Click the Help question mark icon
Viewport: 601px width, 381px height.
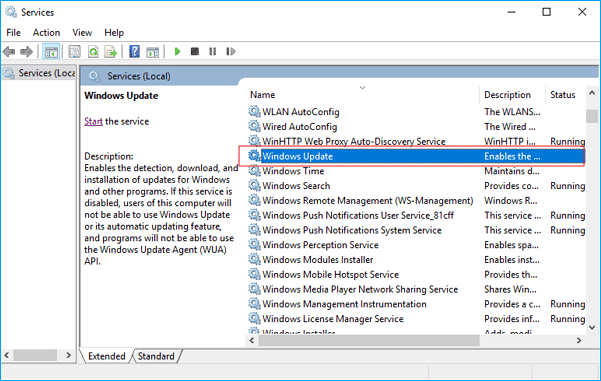(x=135, y=51)
